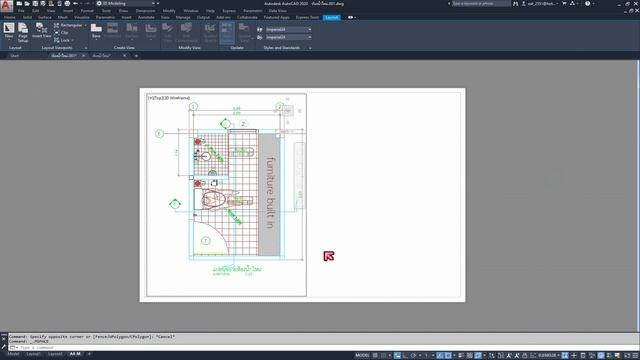The width and height of the screenshot is (640, 360).
Task: Open Layout Viewports panel dialog launcher arrow
Action: [x=86, y=48]
